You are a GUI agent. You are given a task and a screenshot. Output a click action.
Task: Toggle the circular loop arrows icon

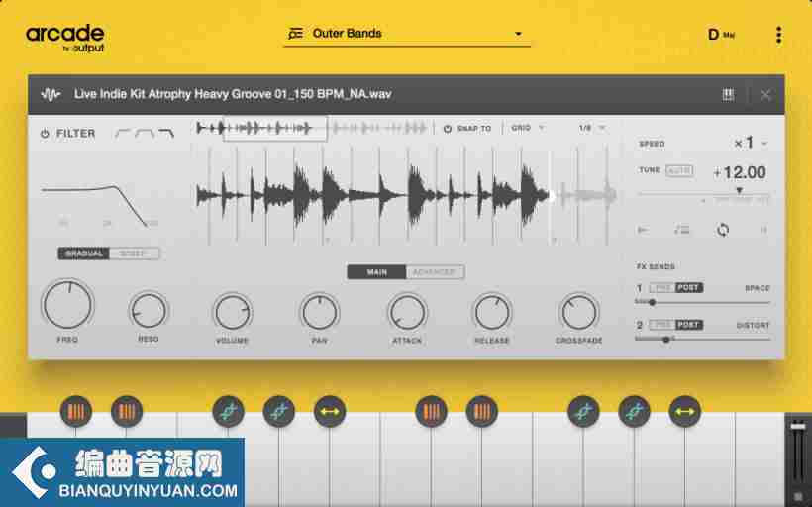tap(723, 230)
